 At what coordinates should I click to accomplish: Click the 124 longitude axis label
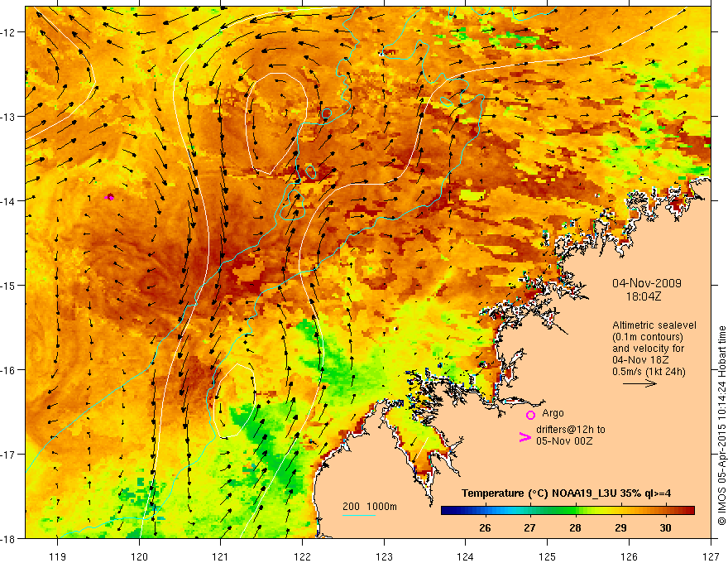466,556
